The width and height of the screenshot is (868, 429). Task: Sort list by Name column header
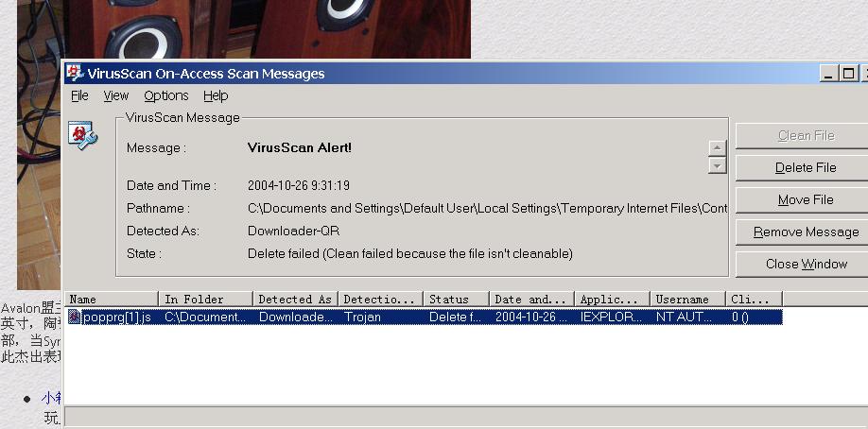(111, 300)
